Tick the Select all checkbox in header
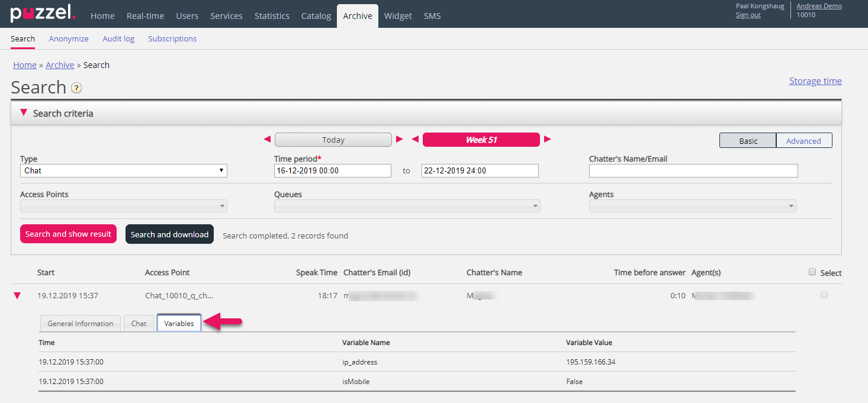868x403 pixels. click(812, 272)
